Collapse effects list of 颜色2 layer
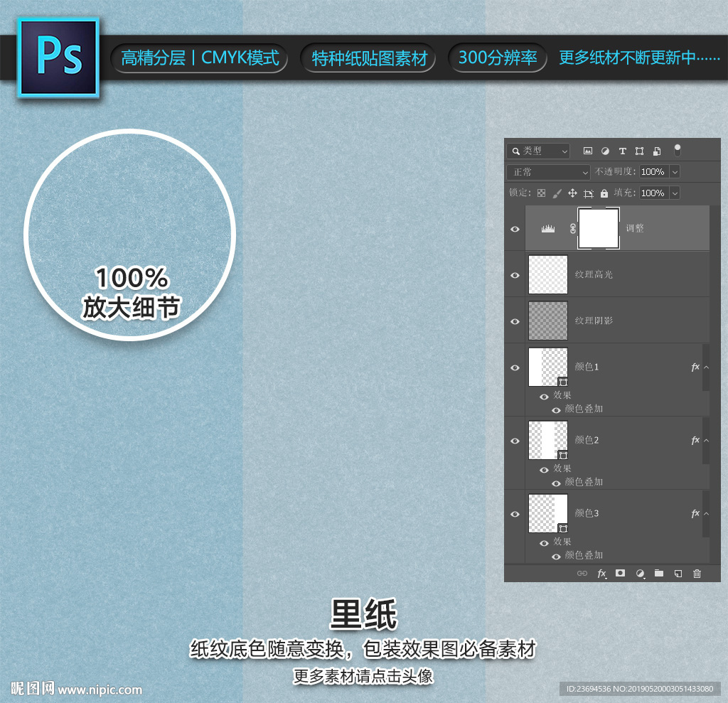Screen dimensions: 728x703 point(707,440)
